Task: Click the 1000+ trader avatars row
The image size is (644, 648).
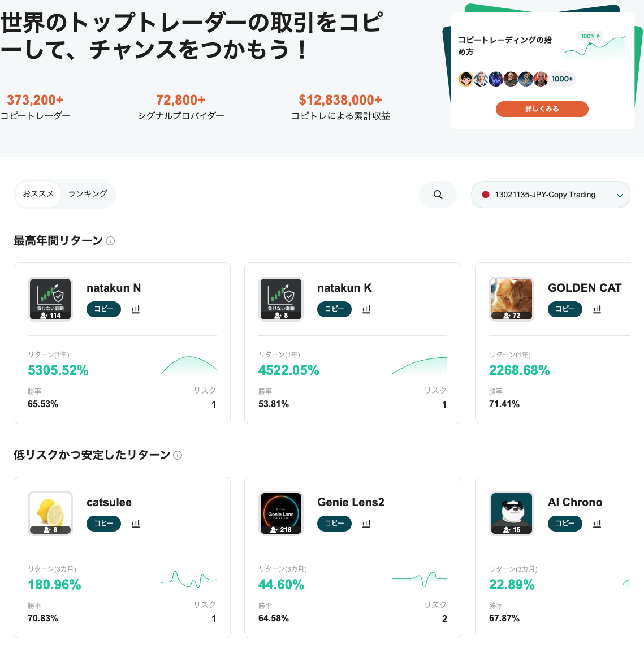Action: coord(515,79)
